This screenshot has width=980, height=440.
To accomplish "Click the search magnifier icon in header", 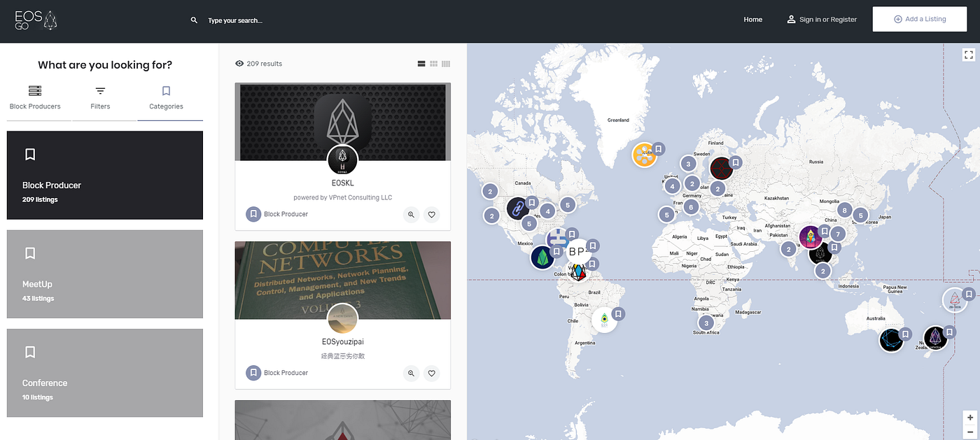I will point(194,20).
